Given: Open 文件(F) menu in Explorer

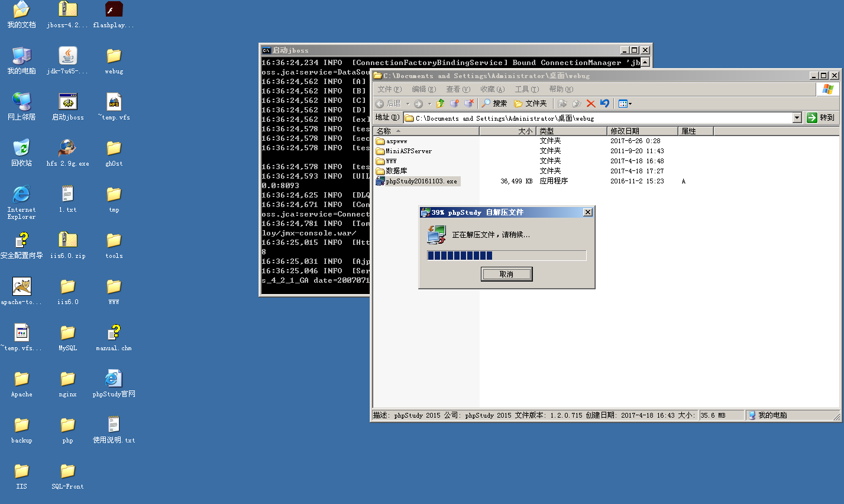Looking at the screenshot, I should [x=389, y=89].
